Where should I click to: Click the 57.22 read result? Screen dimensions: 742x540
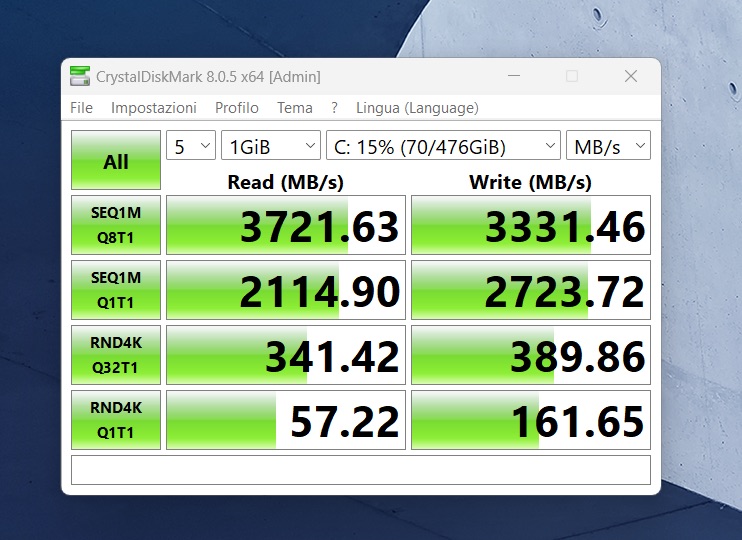coord(286,420)
